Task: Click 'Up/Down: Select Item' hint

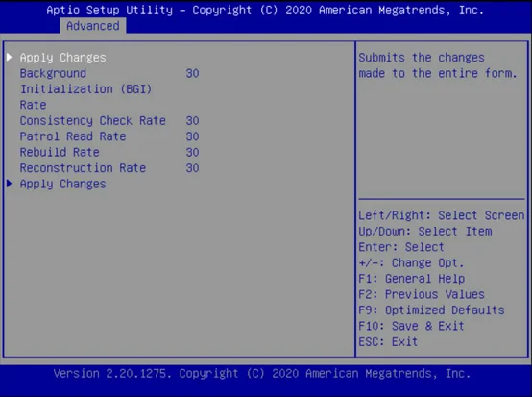Action: tap(425, 232)
